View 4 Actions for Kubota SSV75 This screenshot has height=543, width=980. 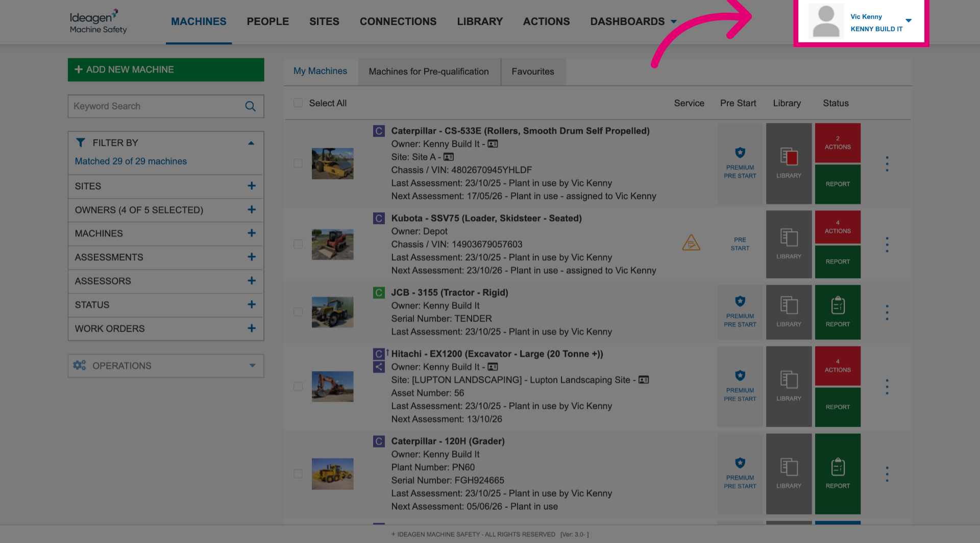point(838,227)
